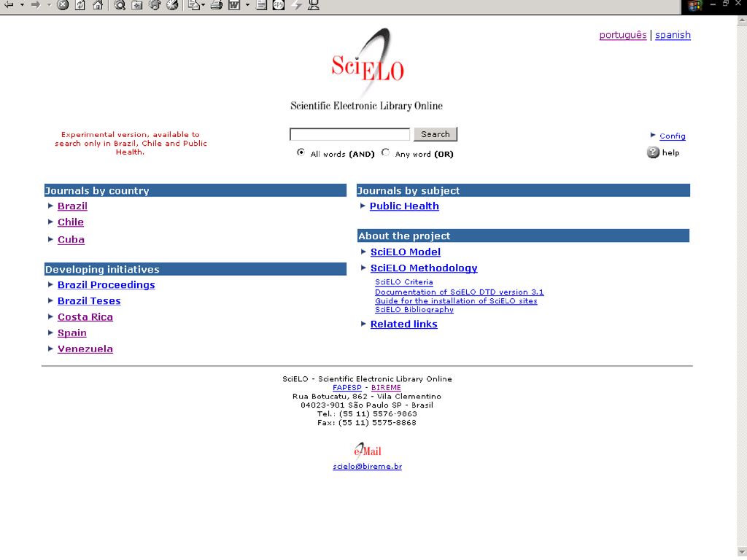747x560 pixels.
Task: Click Edit with Word toolbar icon
Action: [234, 5]
